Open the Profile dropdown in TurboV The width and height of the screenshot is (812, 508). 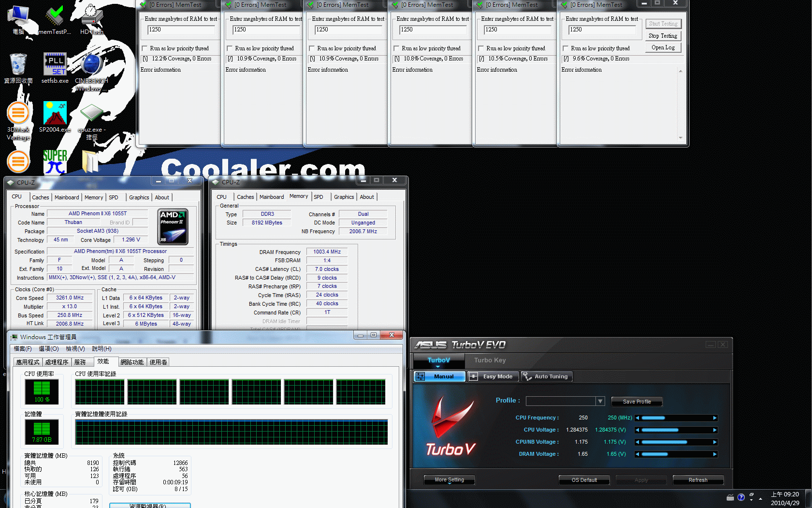(600, 401)
